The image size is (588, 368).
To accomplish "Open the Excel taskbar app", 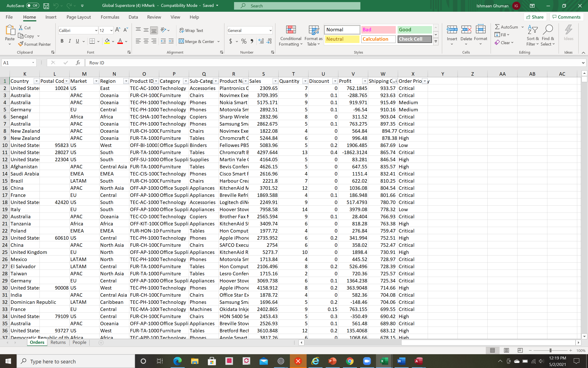I will coord(384,361).
